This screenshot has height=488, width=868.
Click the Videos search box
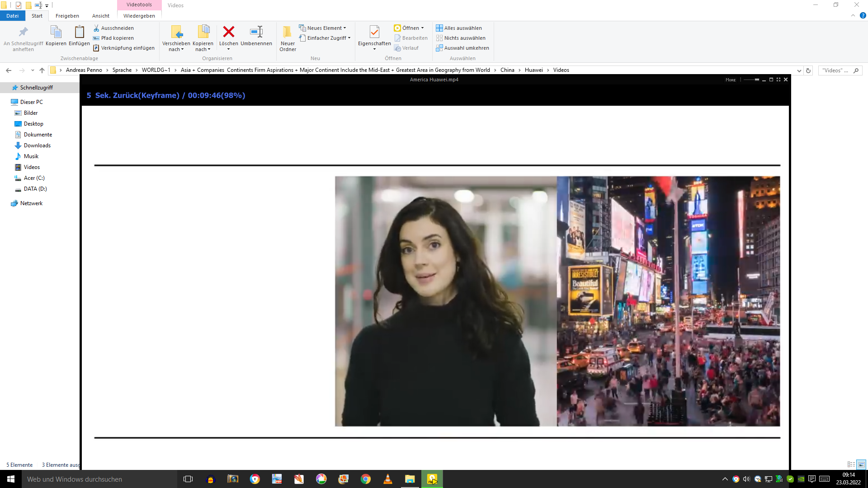(x=840, y=70)
